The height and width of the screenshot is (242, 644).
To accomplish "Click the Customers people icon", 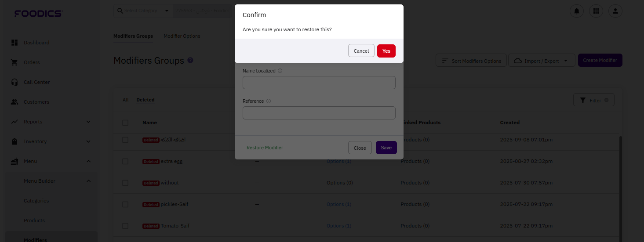I will tap(15, 102).
